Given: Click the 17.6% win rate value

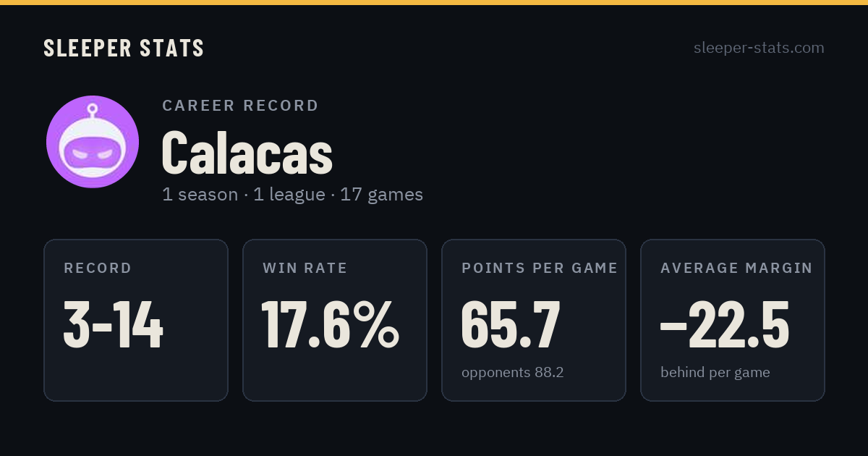Looking at the screenshot, I should click(x=331, y=325).
